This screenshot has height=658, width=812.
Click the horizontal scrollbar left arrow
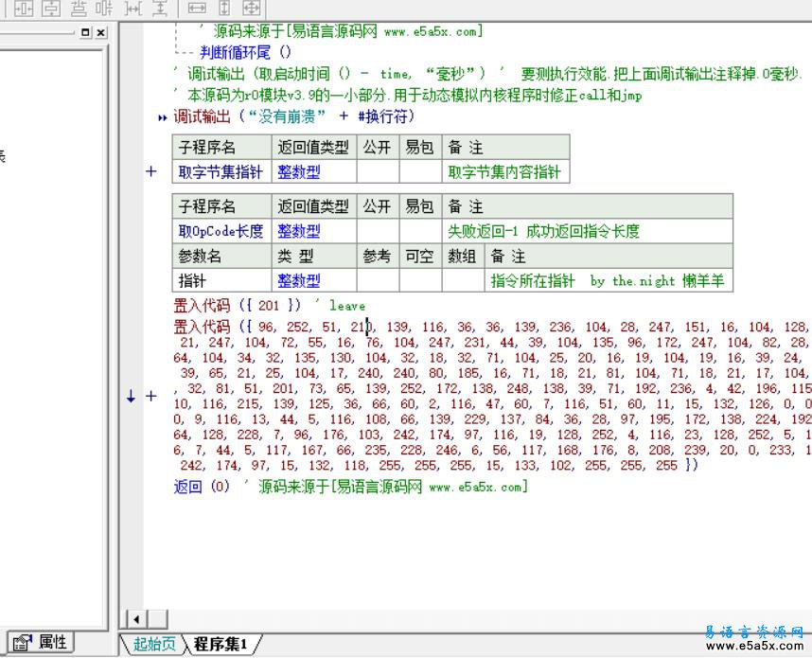coord(136,619)
